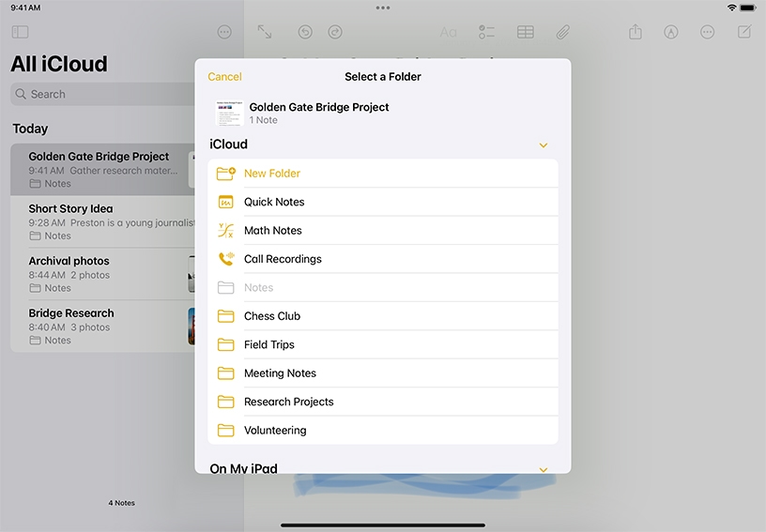Select the markup pen icon
The width and height of the screenshot is (766, 532).
(671, 32)
